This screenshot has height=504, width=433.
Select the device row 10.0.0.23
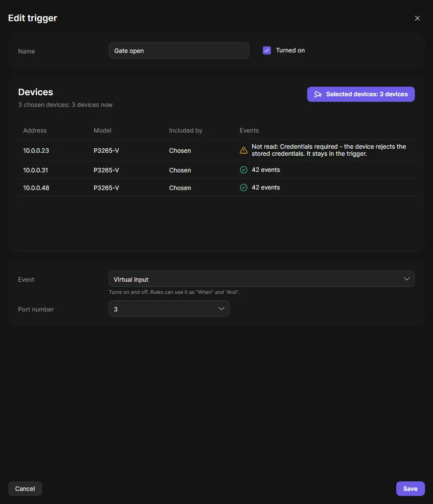coord(216,150)
